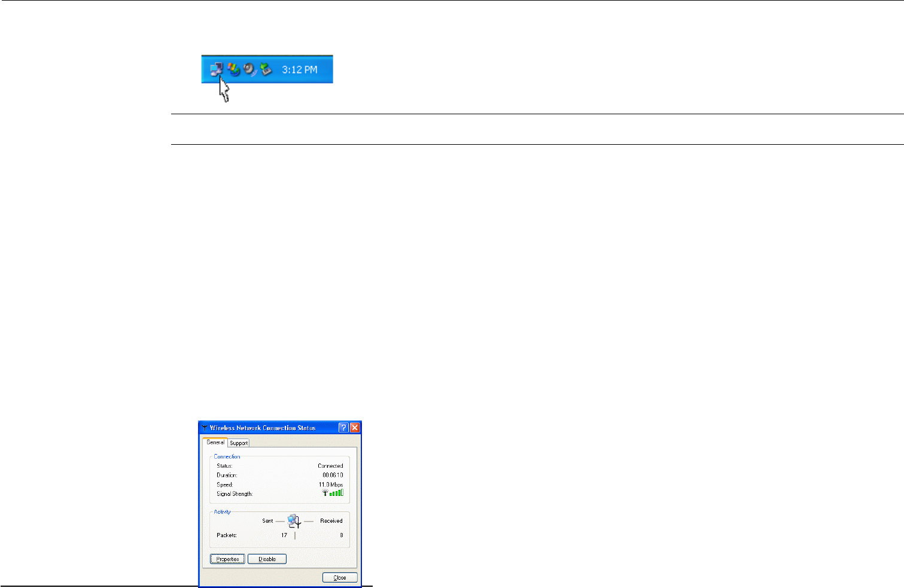Viewport: 904px width, 588px height.
Task: Click the antenna icon in dialog title bar
Action: (205, 428)
